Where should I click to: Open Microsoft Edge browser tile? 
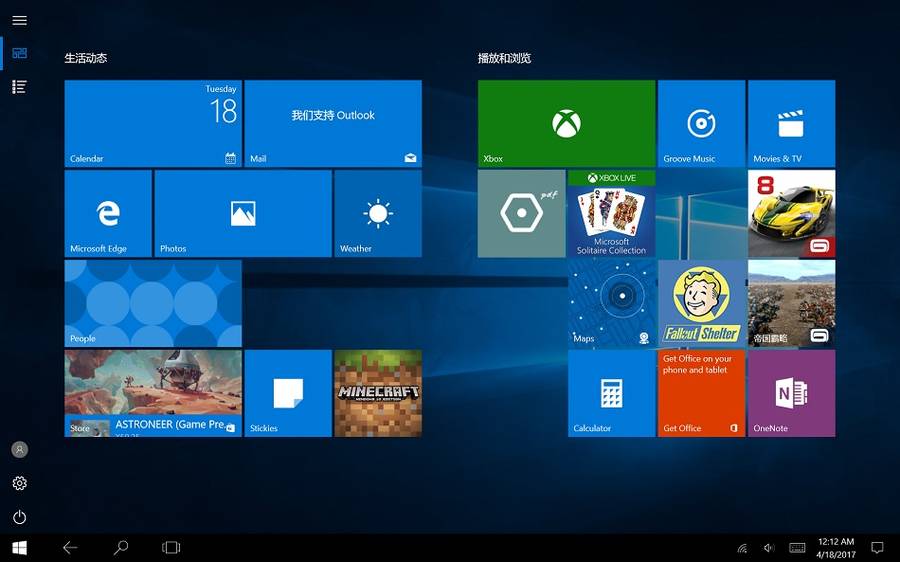tap(108, 213)
